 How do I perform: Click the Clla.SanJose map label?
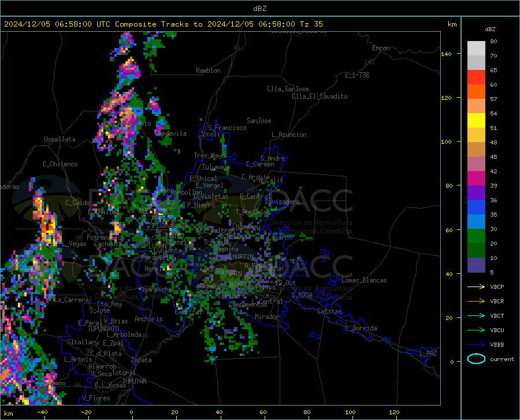288,89
